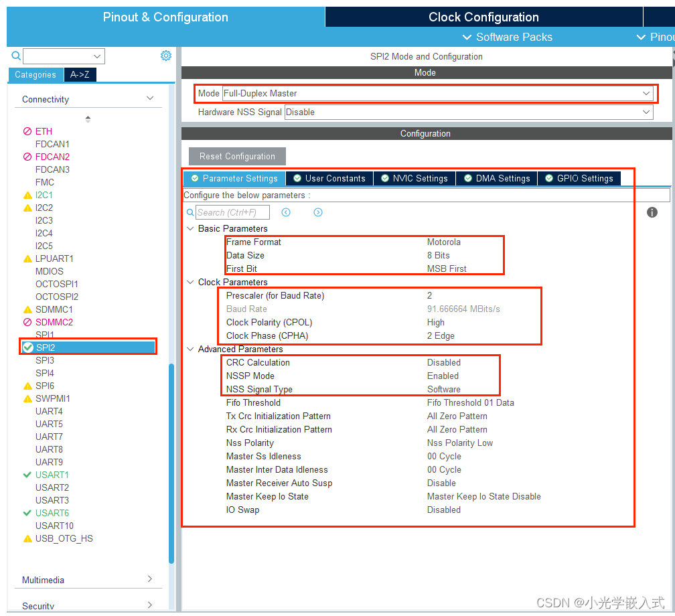The height and width of the screenshot is (616, 675).
Task: Select FMC in the peripheral list
Action: pyautogui.click(x=45, y=182)
